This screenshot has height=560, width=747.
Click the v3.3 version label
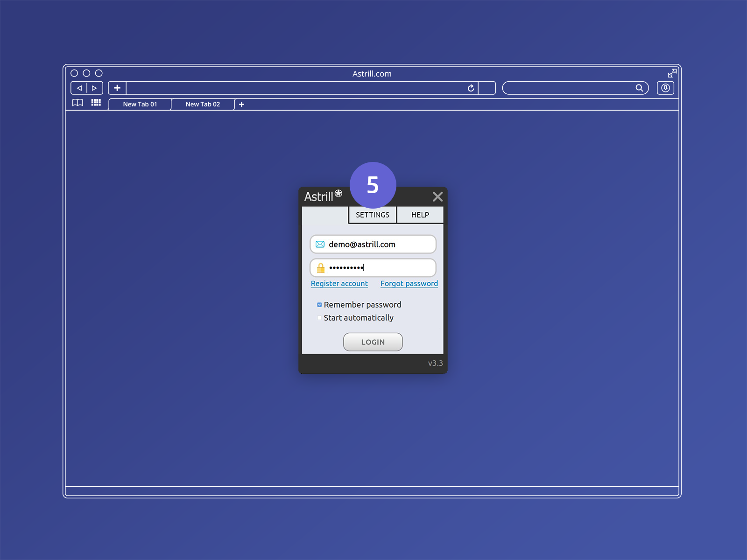pyautogui.click(x=435, y=363)
